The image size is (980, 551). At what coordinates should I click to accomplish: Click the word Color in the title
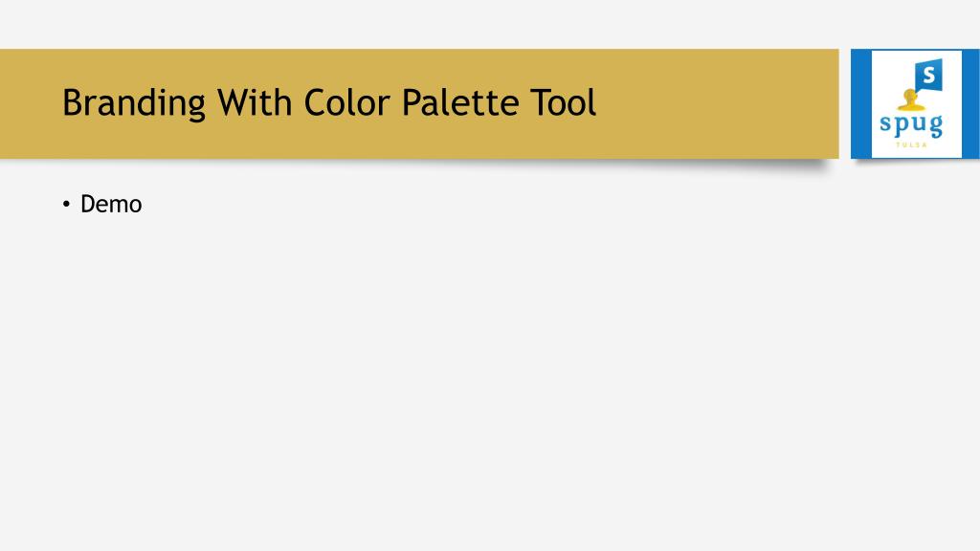tap(348, 101)
